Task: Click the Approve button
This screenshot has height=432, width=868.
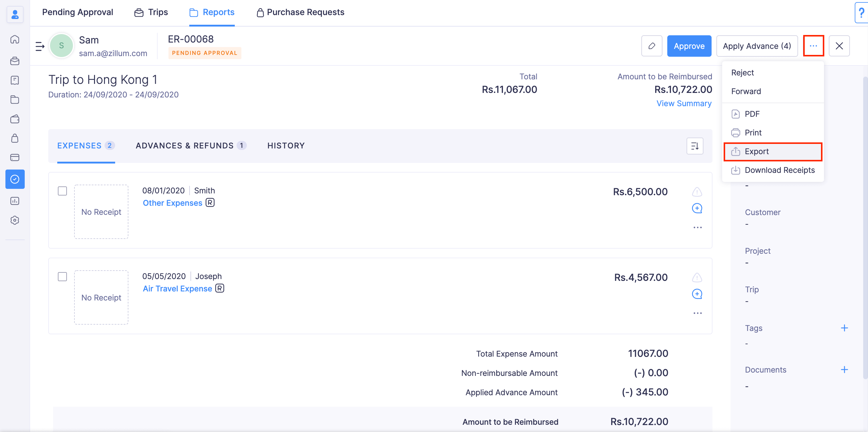Action: coord(689,46)
